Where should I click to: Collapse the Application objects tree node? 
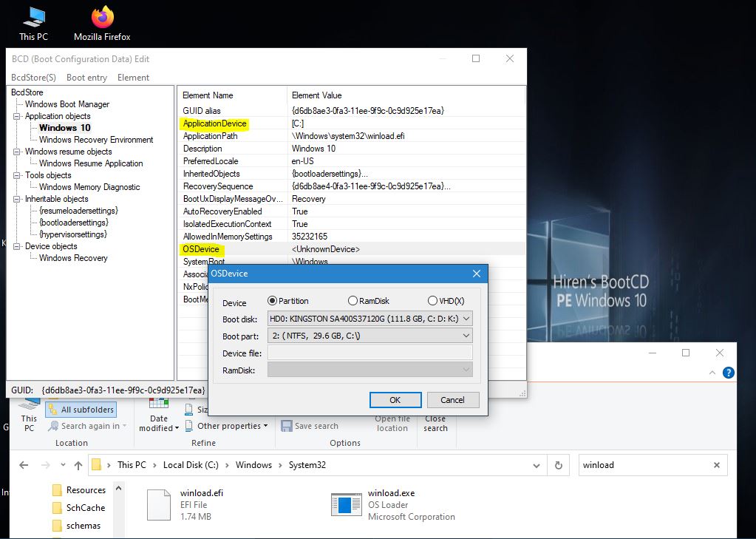[x=16, y=116]
